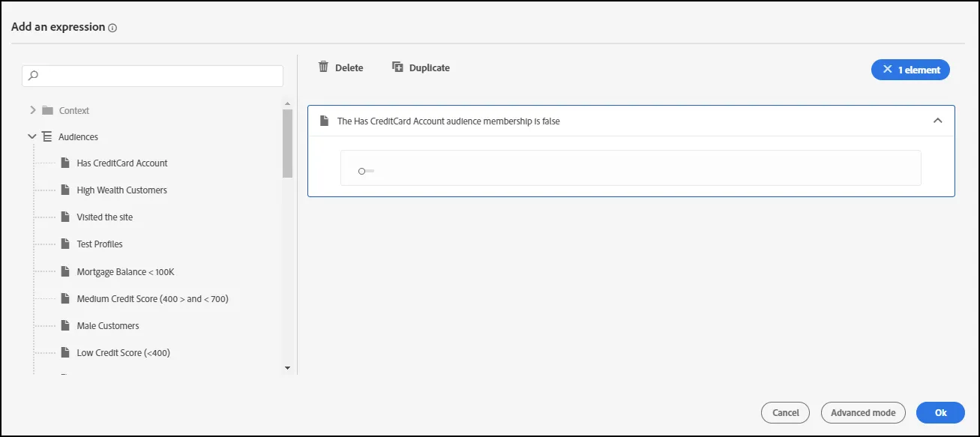Select the Low Credit Score (<400) audience
Image resolution: width=980 pixels, height=437 pixels.
[124, 352]
